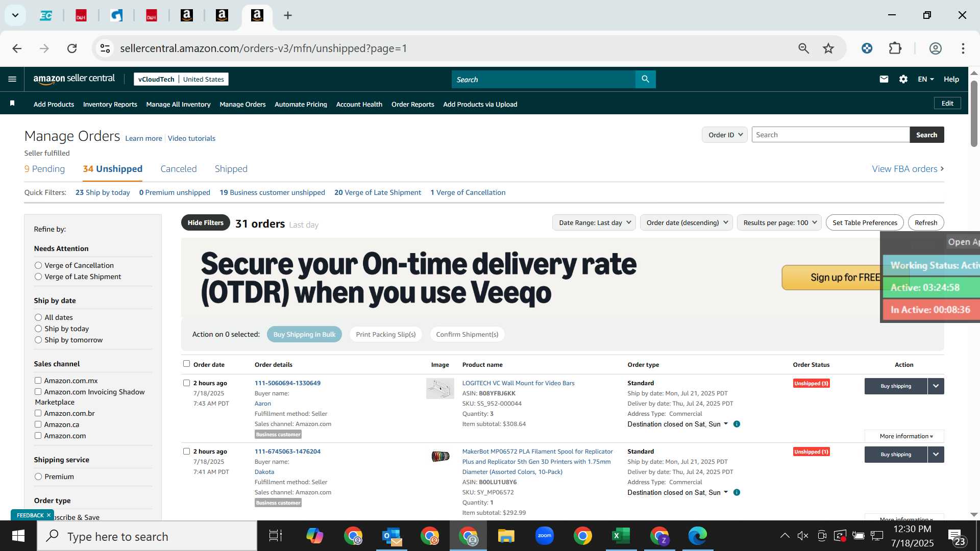
Task: View site information icon in address bar
Action: click(x=105, y=48)
